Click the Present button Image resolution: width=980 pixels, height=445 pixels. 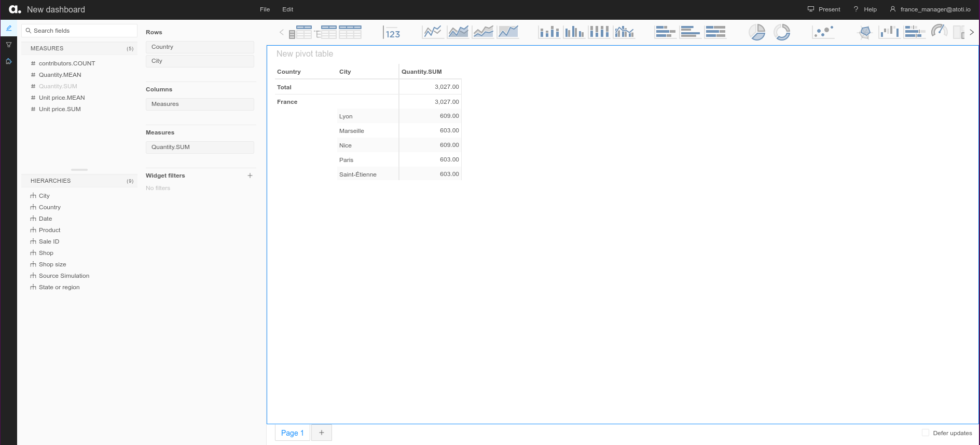coord(824,9)
